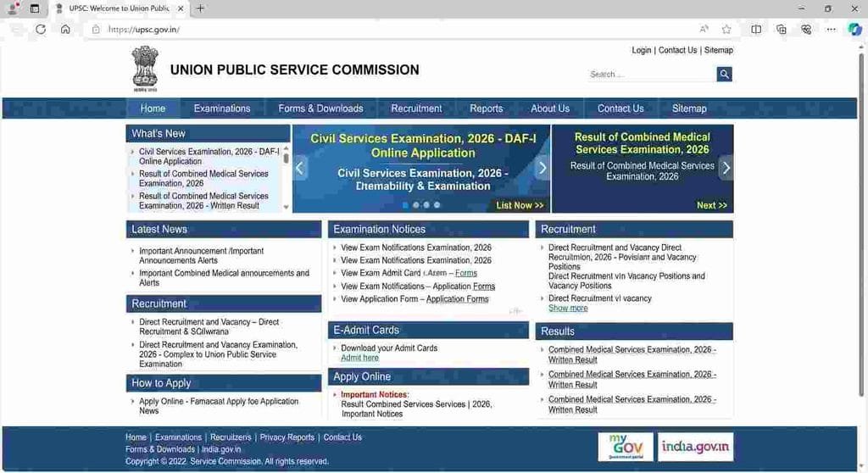Open Civil Services DAF-I Online Application item

pyautogui.click(x=209, y=156)
